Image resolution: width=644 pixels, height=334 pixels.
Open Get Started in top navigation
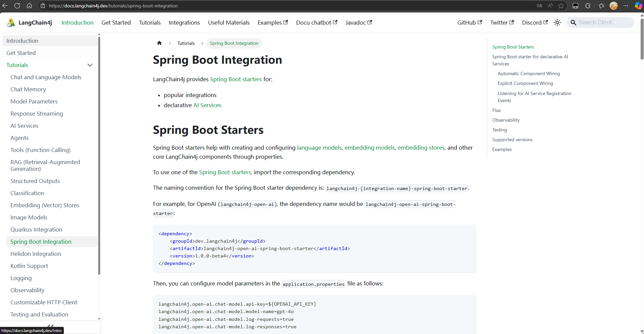[116, 23]
